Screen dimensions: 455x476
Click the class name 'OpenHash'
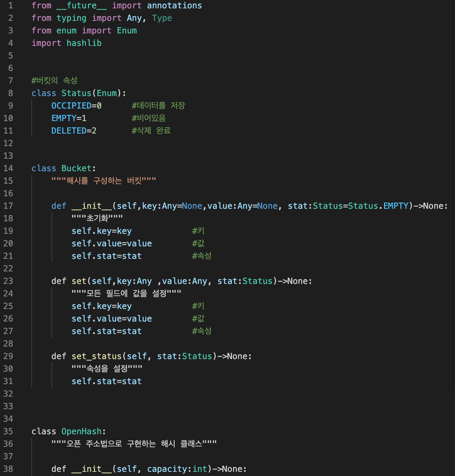coord(81,431)
